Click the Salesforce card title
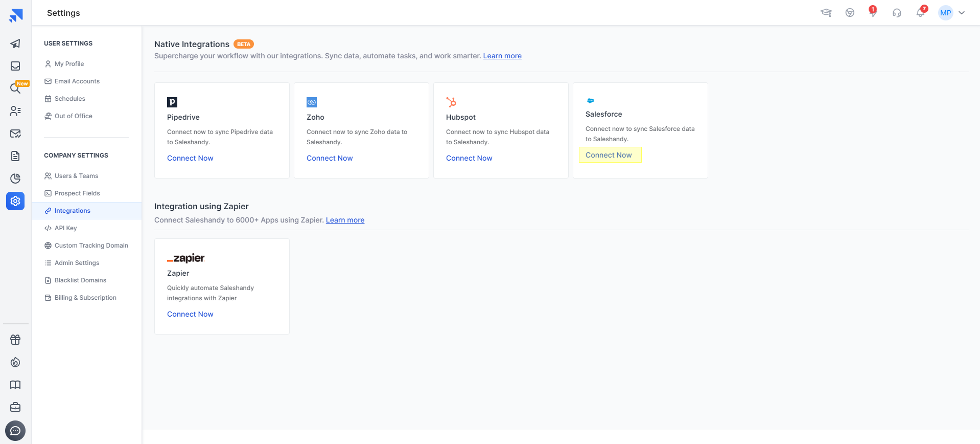980x444 pixels. 604,114
